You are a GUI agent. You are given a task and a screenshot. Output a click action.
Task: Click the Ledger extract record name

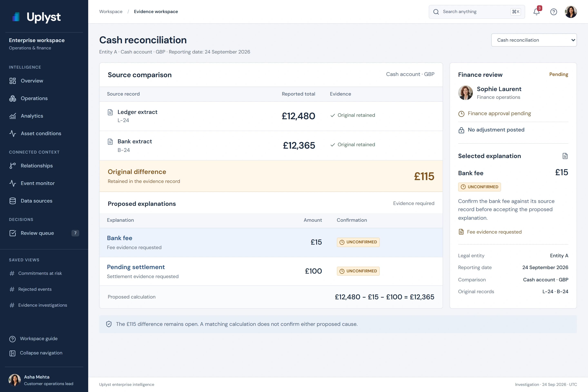tap(137, 112)
